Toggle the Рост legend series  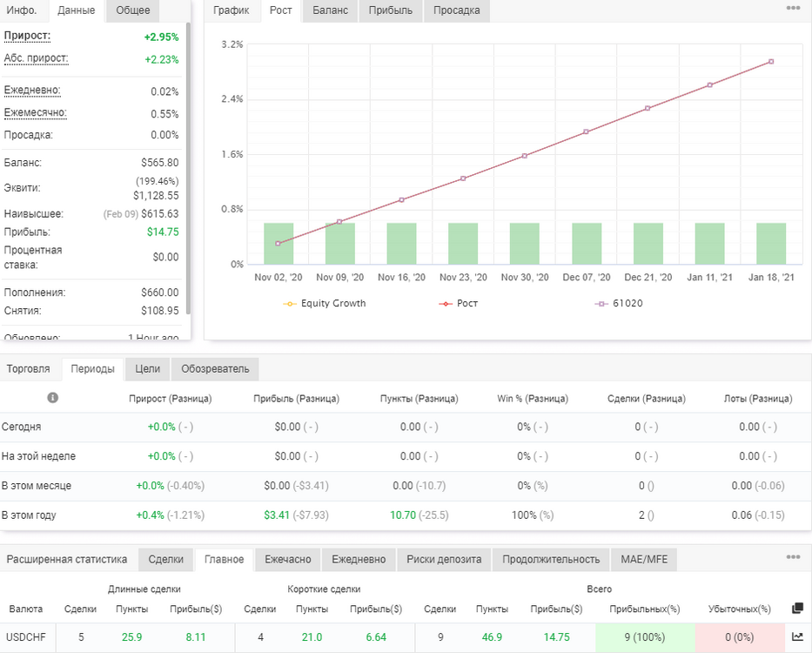click(459, 303)
